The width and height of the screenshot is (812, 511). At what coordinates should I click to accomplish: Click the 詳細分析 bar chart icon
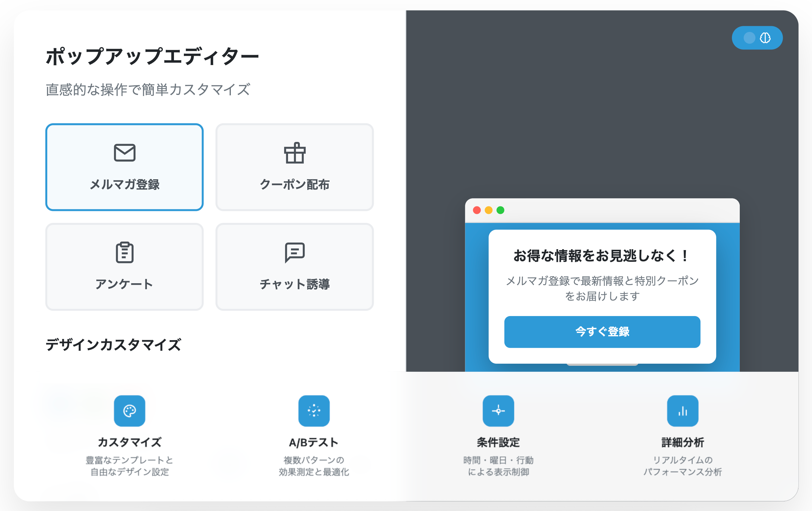683,412
